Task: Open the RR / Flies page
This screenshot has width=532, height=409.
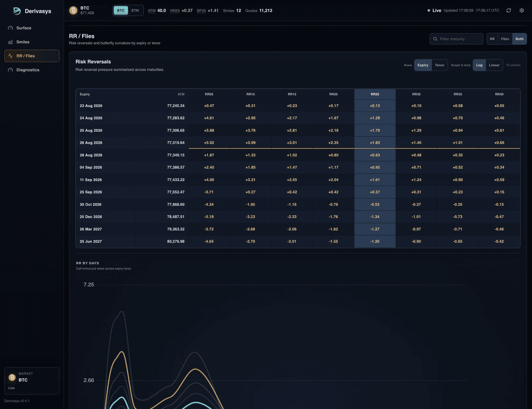Action: coord(32,56)
